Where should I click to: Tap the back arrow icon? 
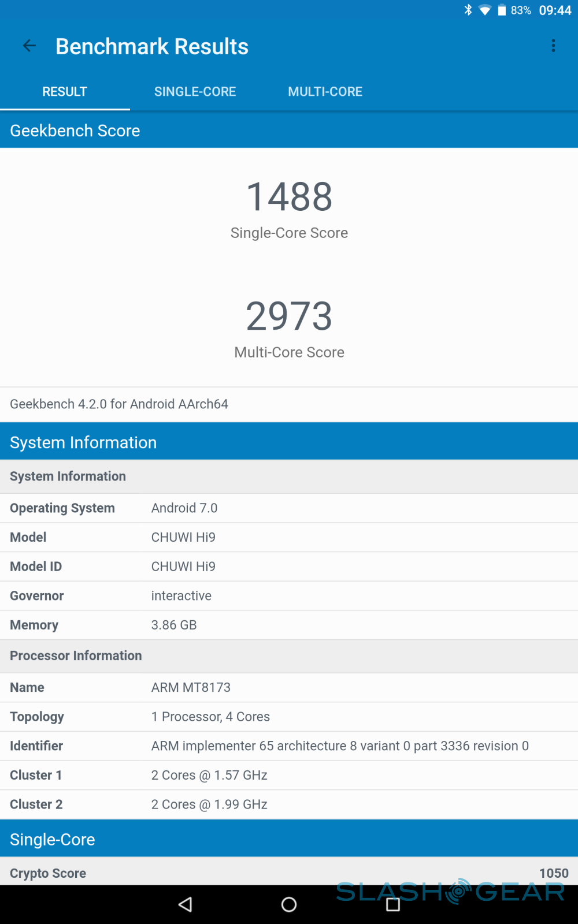click(x=29, y=46)
